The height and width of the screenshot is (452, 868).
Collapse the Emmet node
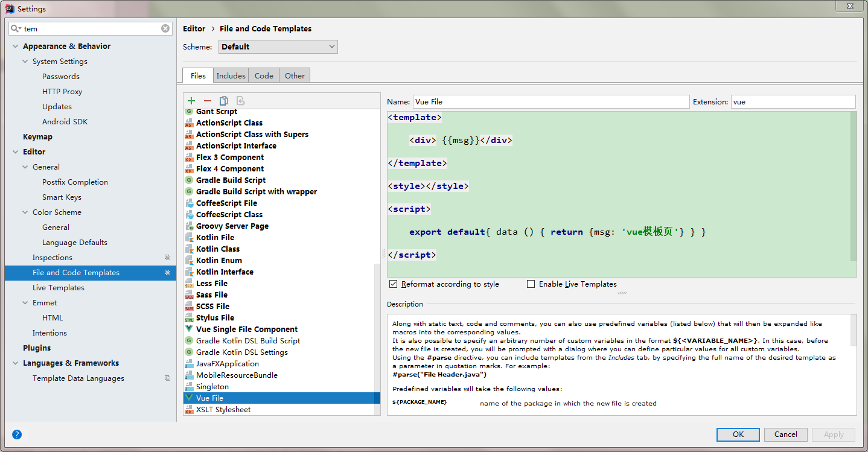[25, 303]
